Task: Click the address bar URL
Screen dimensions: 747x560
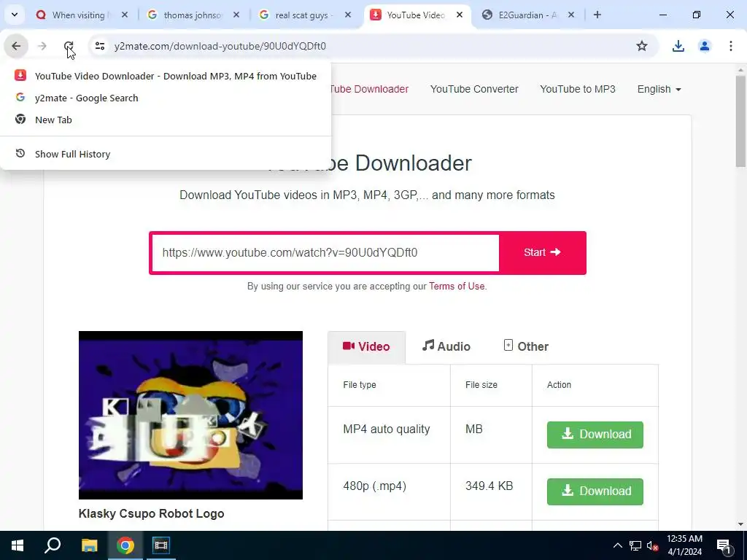Action: click(220, 46)
